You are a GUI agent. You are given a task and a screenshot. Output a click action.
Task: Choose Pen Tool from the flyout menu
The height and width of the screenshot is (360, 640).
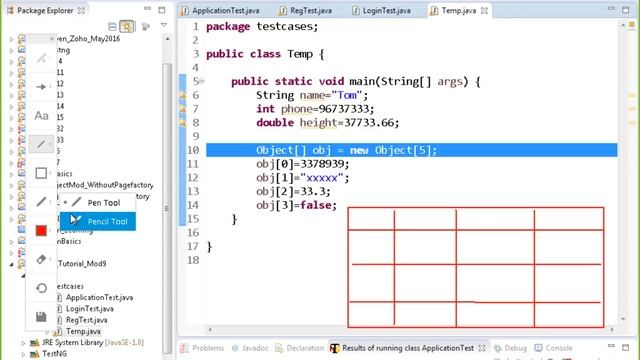[98, 202]
